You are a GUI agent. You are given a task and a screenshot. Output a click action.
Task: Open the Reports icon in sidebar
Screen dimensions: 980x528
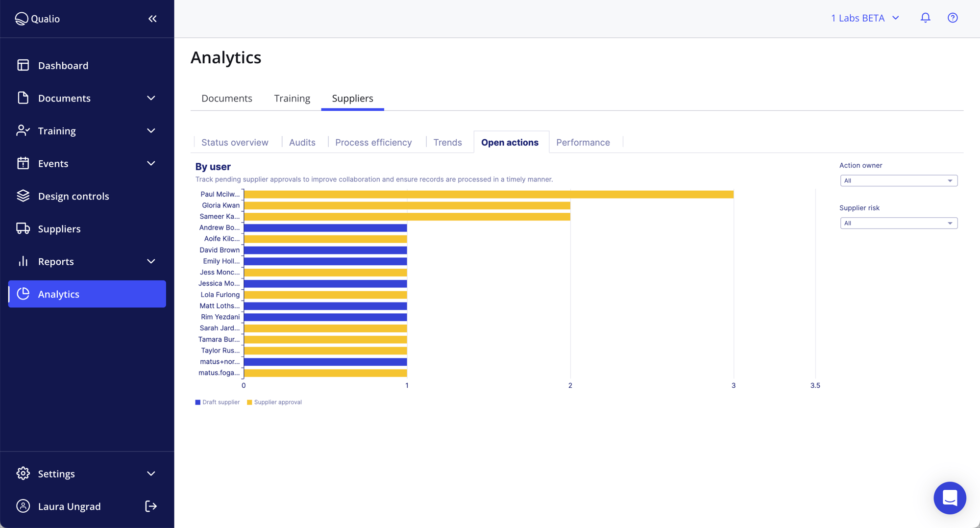[x=23, y=261]
